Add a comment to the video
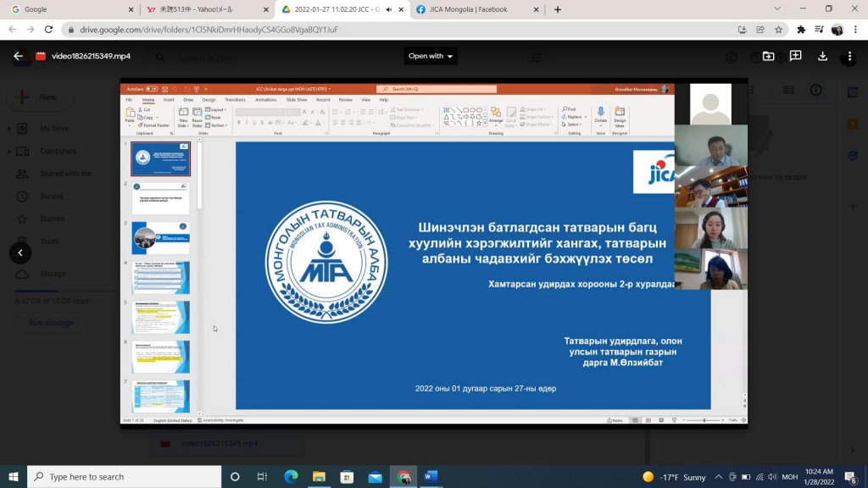 (795, 57)
